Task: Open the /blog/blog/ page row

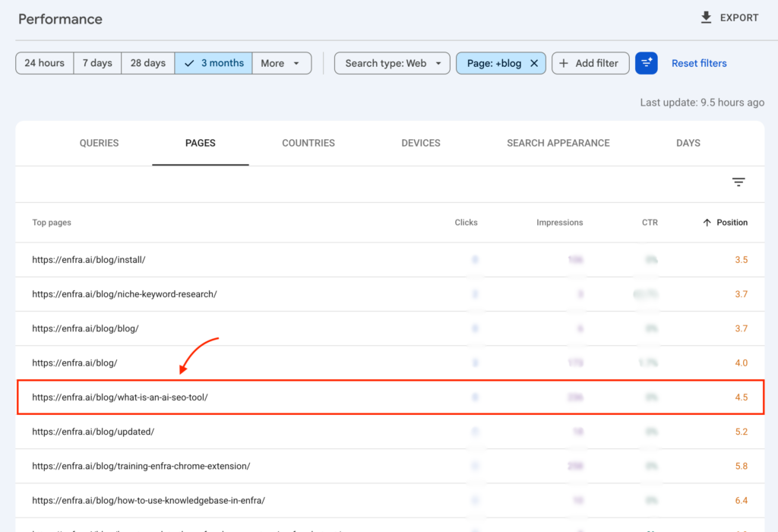Action: point(390,328)
